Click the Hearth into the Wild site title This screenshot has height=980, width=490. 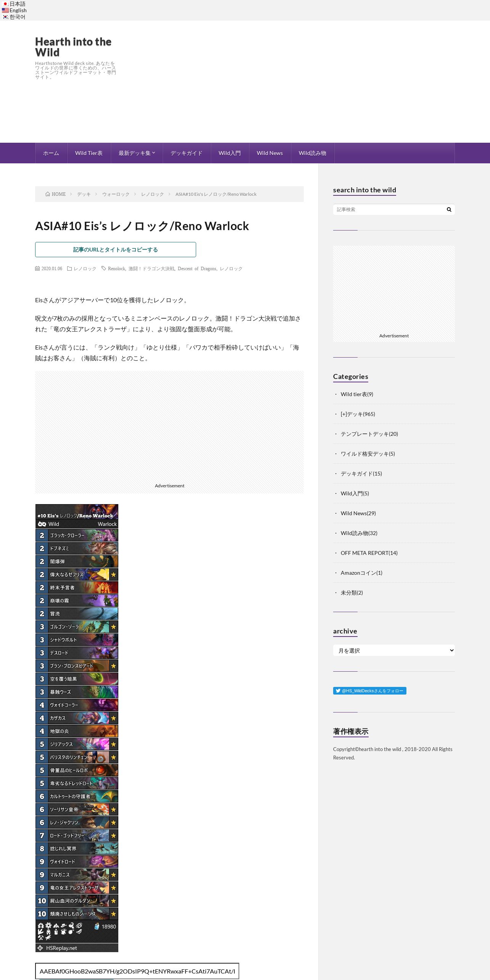73,47
